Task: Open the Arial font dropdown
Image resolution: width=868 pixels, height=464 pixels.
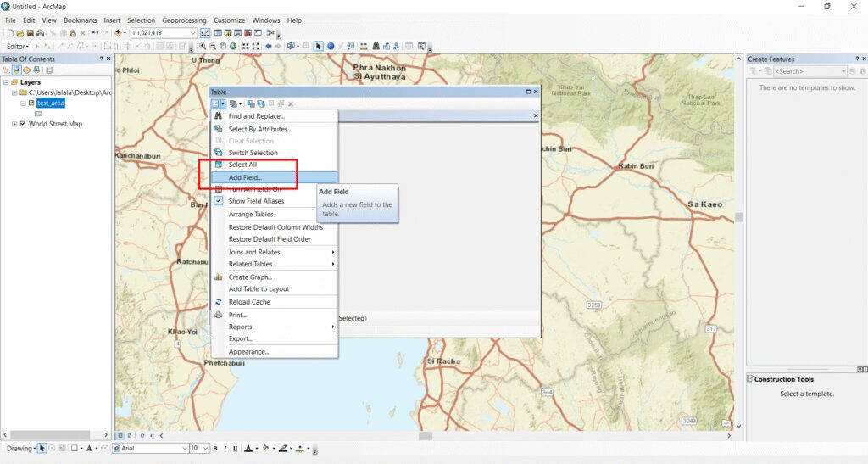Action: [x=184, y=449]
